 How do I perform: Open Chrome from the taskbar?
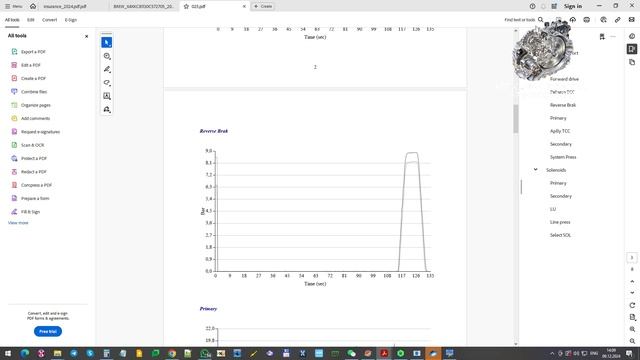point(172,353)
